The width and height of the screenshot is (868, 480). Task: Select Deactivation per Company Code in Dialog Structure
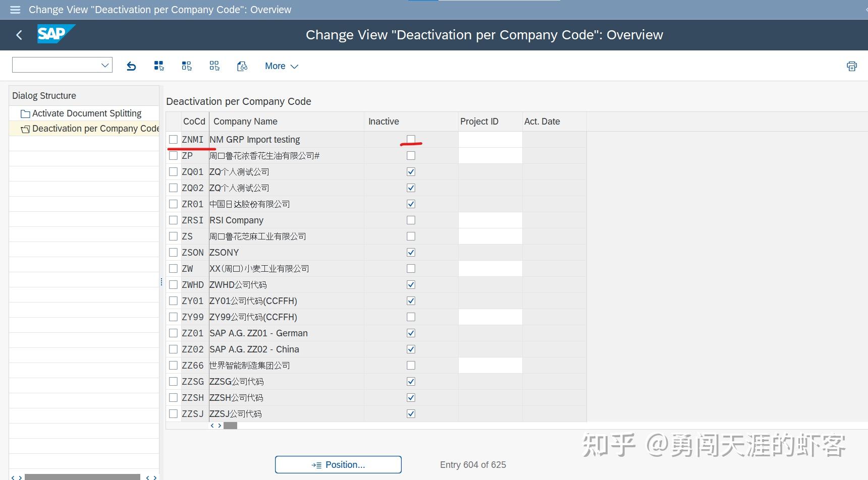(x=95, y=129)
